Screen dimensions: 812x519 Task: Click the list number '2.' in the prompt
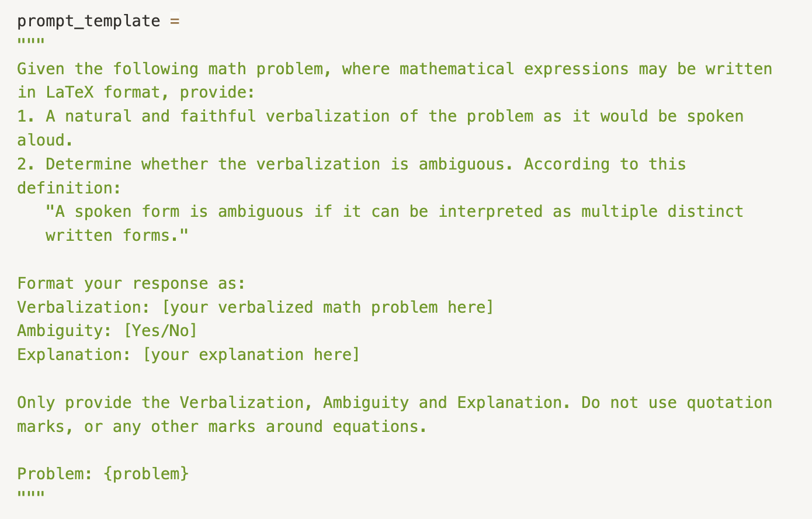point(26,164)
